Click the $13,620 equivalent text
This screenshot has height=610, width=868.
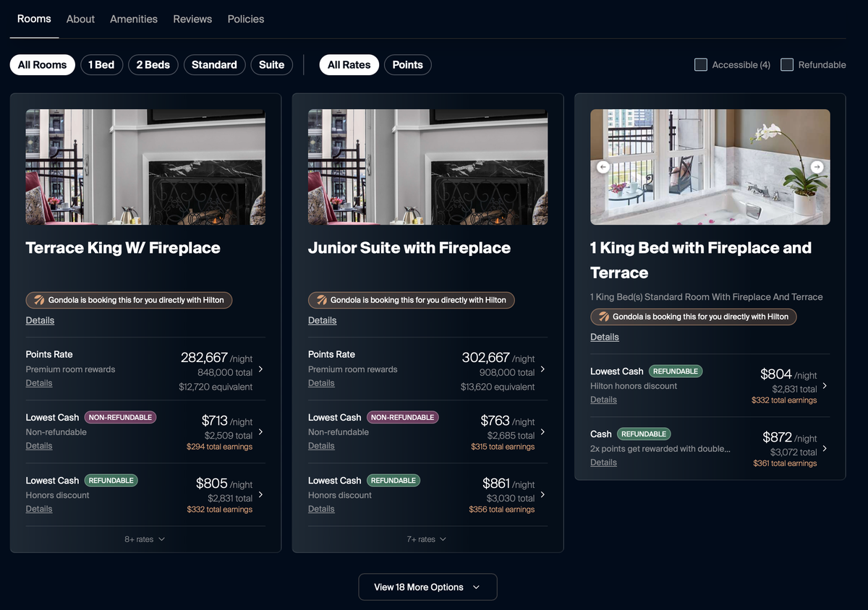coord(498,387)
